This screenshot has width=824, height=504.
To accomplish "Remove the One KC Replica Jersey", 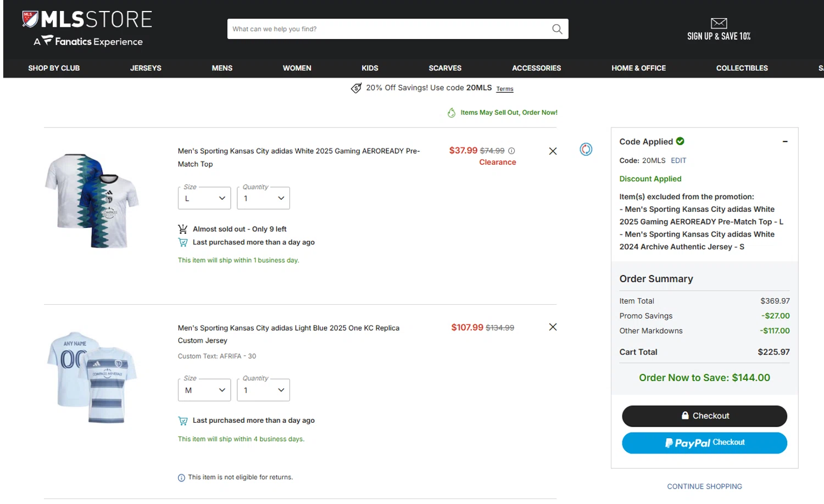I will pyautogui.click(x=553, y=327).
